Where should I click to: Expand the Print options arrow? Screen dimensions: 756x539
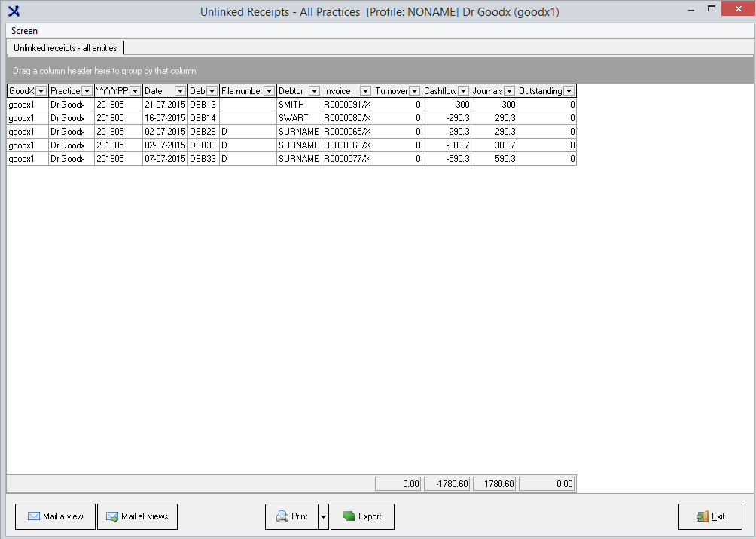click(x=324, y=517)
